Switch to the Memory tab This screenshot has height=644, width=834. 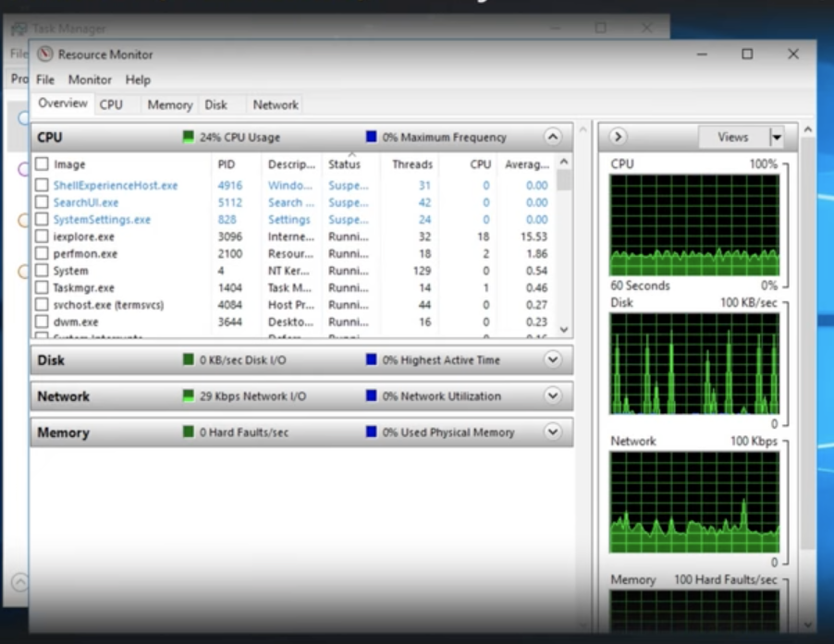tap(170, 104)
